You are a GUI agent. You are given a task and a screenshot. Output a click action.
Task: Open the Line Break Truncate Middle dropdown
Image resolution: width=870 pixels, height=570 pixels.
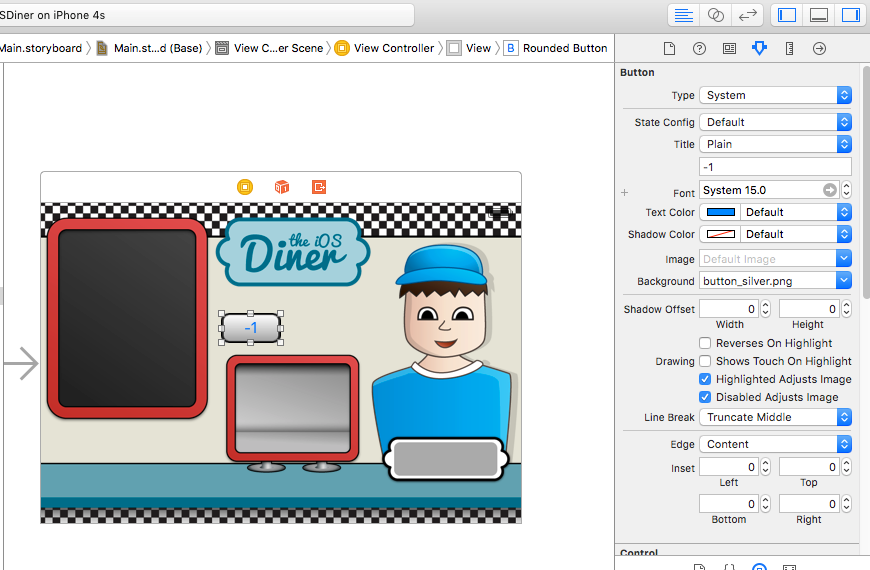pyautogui.click(x=775, y=417)
